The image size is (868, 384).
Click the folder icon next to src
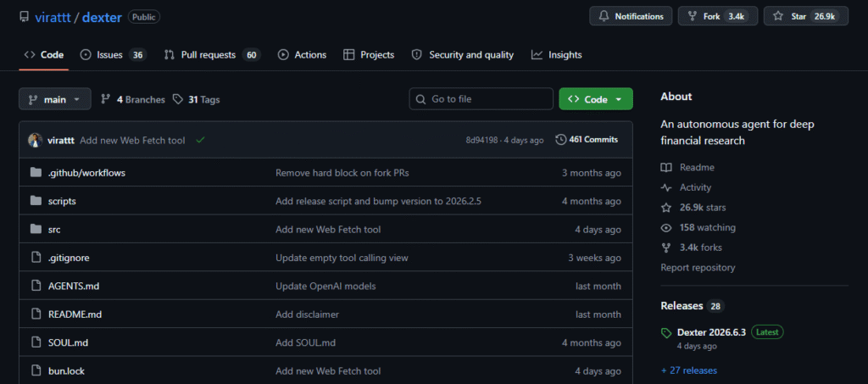(36, 229)
